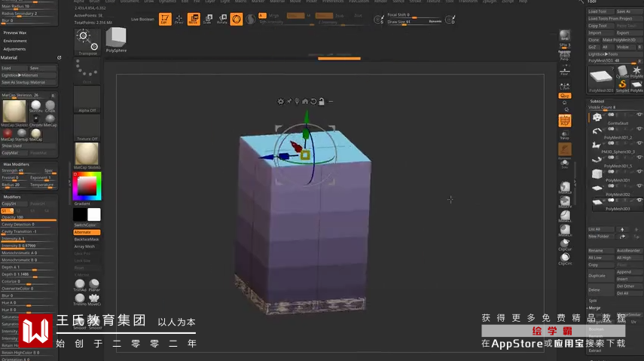The height and width of the screenshot is (361, 644).
Task: Toggle the Solo mode icon
Action: click(x=565, y=164)
